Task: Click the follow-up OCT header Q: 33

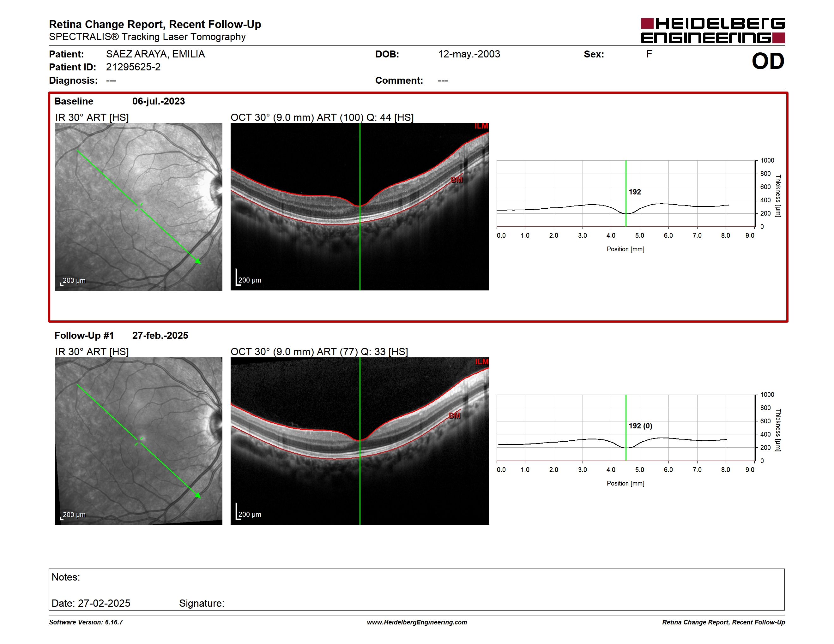Action: click(x=373, y=352)
